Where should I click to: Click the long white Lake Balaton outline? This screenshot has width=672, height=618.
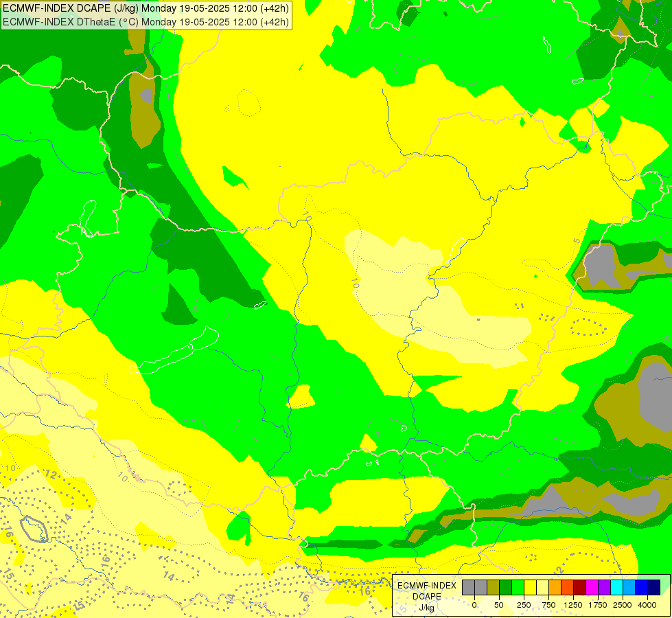pyautogui.click(x=174, y=351)
